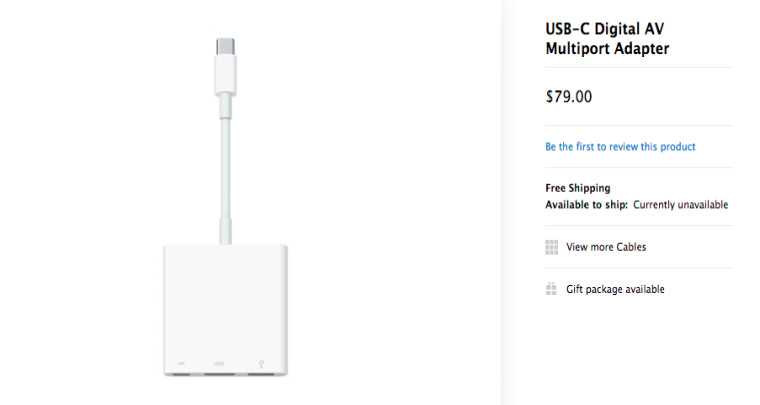Click the HDMI port slot on adapter bottom
The height and width of the screenshot is (405, 760).
[x=221, y=374]
